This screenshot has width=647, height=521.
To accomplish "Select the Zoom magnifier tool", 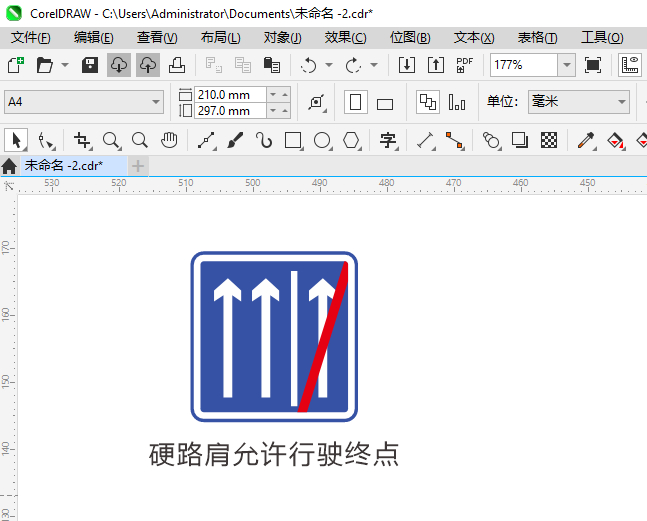I will 111,140.
